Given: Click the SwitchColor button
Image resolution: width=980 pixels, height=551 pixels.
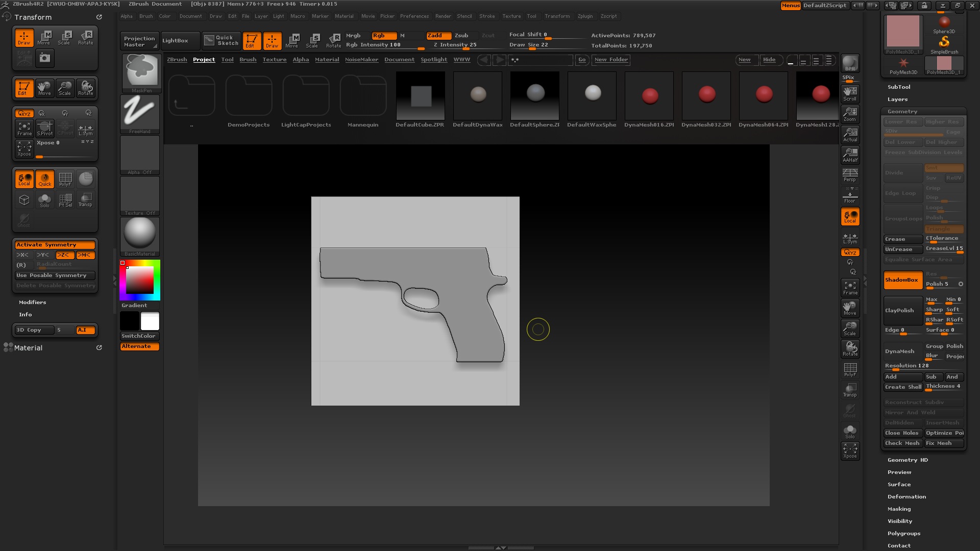Looking at the screenshot, I should point(139,336).
